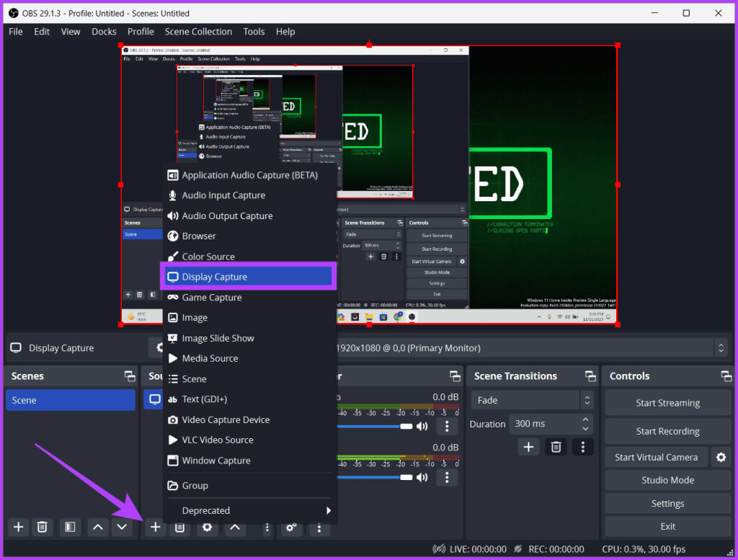
Task: Choose Text (GDI+) source
Action: [x=249, y=399]
